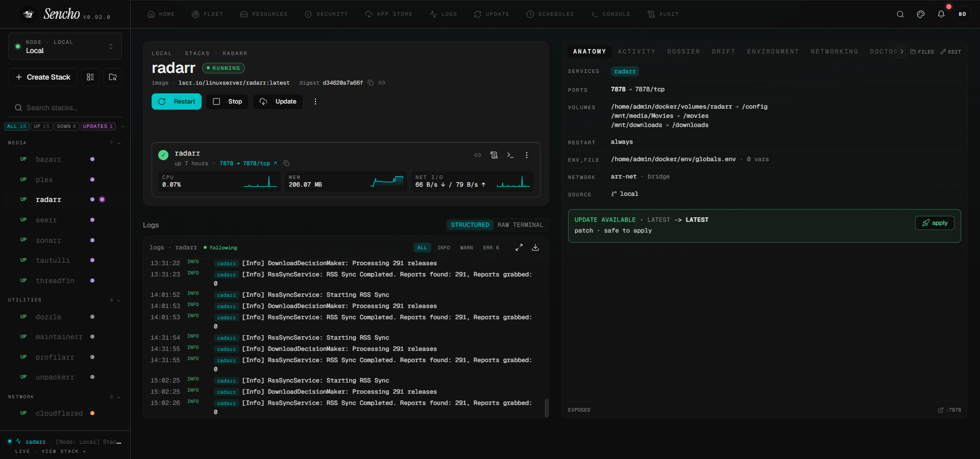Open the import stack folder icon

113,77
